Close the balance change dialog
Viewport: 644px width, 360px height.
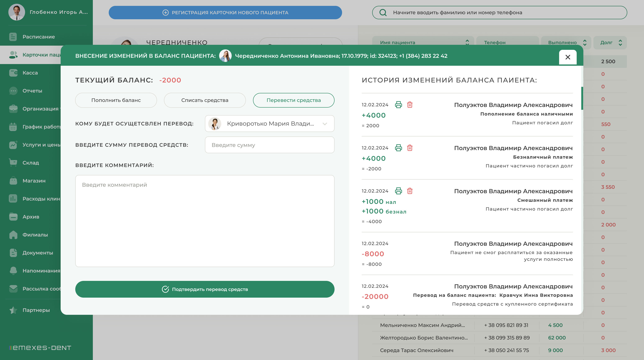(568, 57)
